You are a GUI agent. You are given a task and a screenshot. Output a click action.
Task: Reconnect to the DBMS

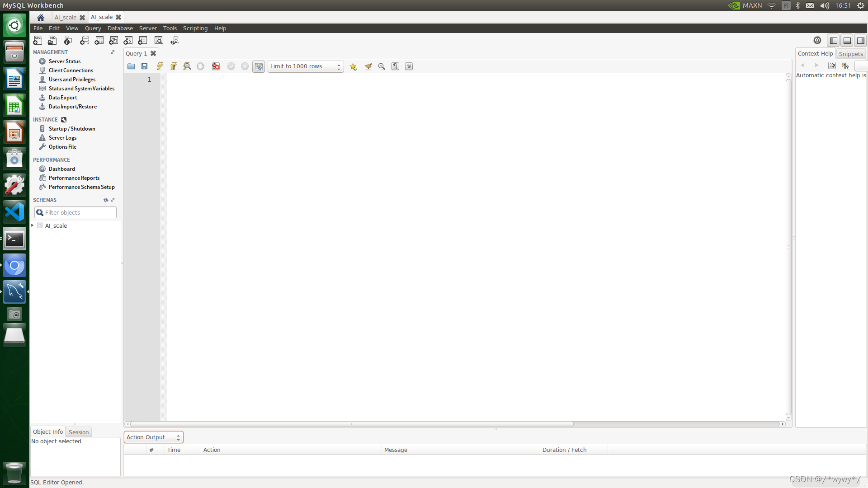[x=174, y=40]
